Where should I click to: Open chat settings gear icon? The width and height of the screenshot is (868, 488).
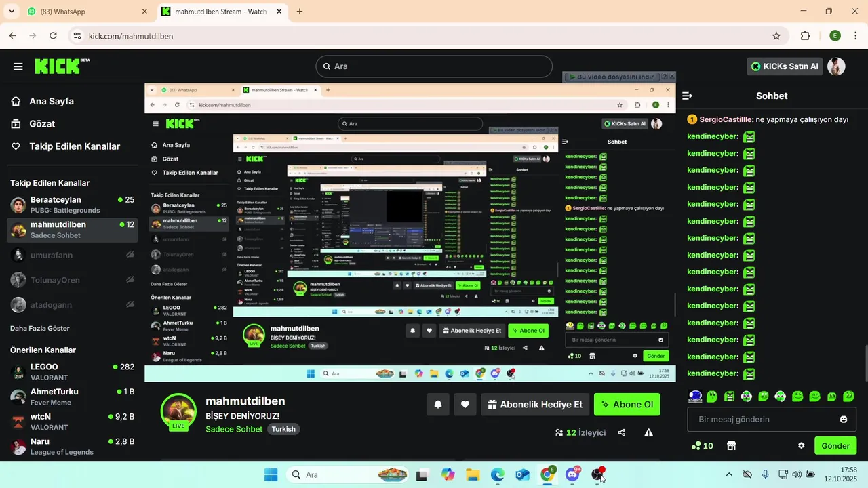(x=801, y=446)
